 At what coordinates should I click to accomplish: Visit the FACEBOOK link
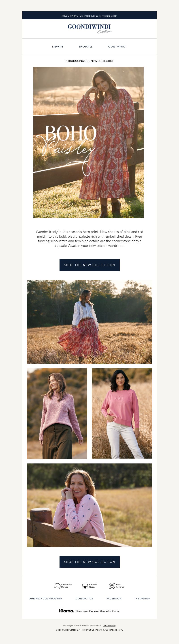click(114, 599)
